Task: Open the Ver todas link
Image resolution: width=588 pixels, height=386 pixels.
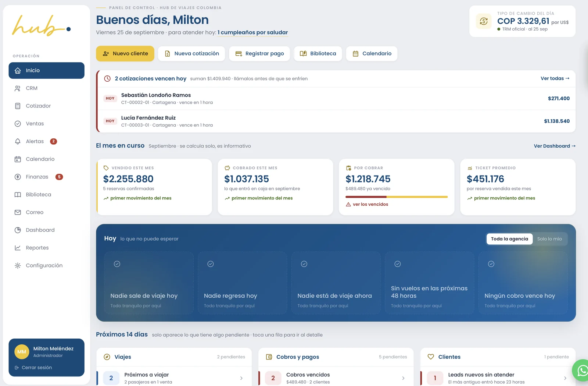Action: (555, 78)
